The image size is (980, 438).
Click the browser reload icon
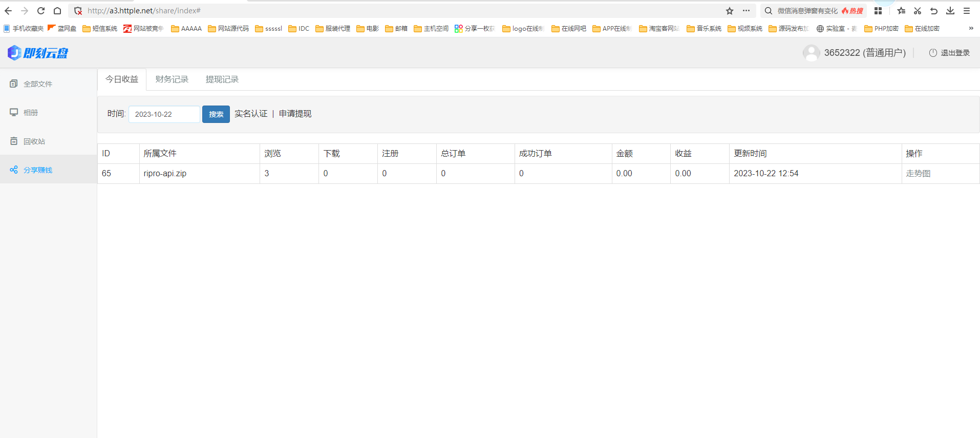click(x=41, y=11)
